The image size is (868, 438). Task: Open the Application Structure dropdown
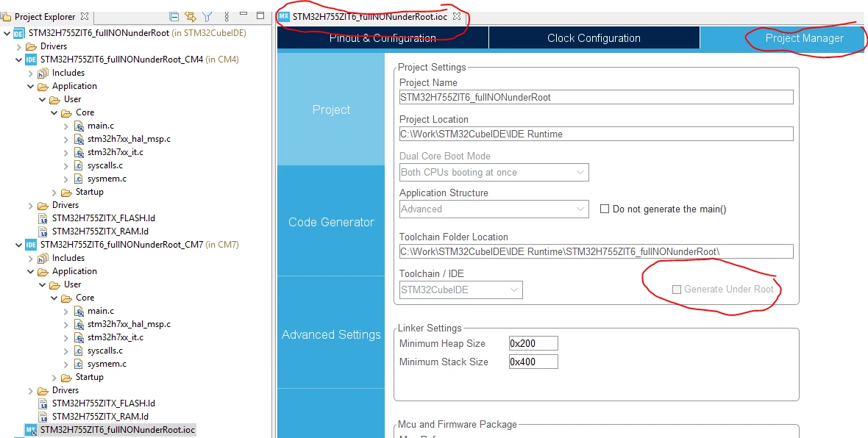coord(494,209)
